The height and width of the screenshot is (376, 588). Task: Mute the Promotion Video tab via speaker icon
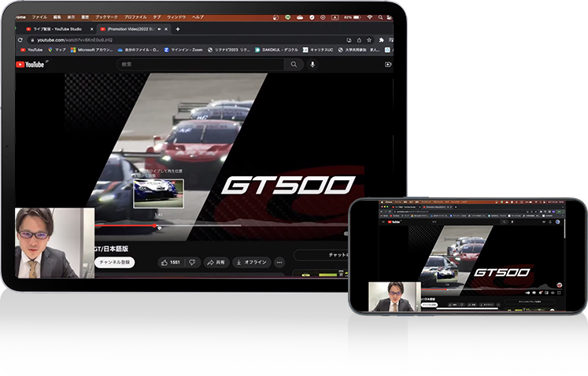(159, 29)
